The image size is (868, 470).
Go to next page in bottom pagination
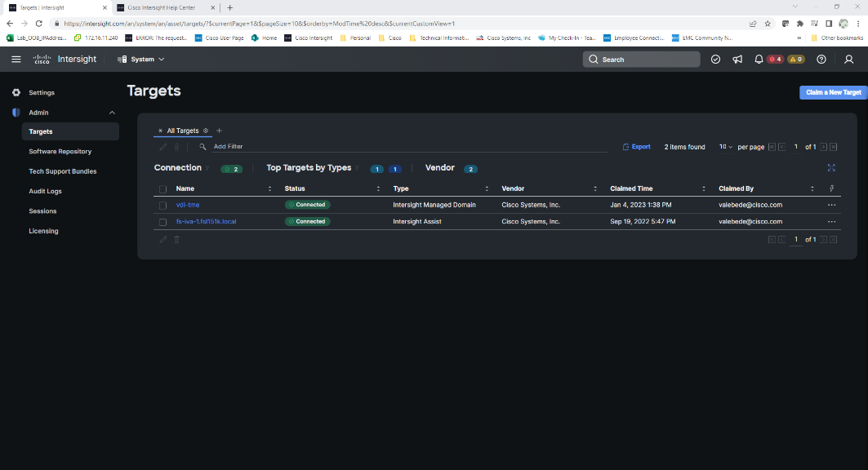823,239
